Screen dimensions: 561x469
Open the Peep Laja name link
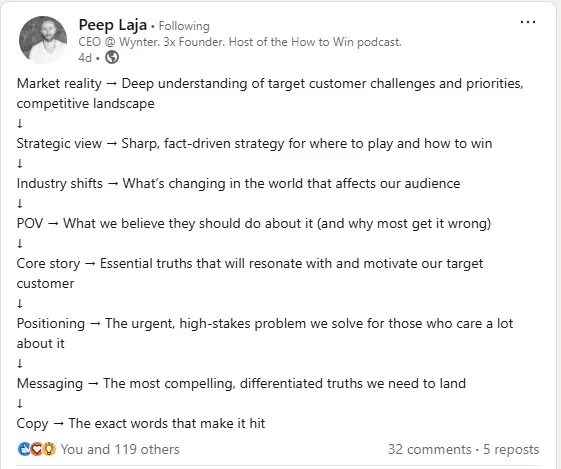point(113,25)
